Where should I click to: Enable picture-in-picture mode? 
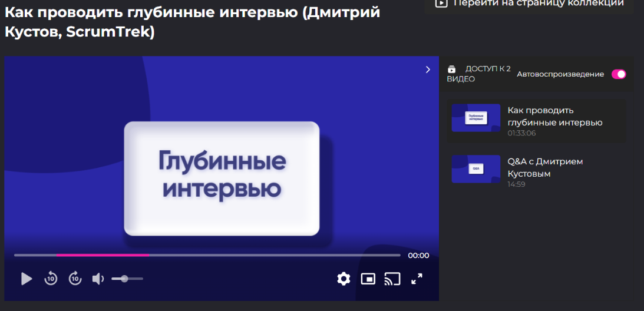(368, 279)
